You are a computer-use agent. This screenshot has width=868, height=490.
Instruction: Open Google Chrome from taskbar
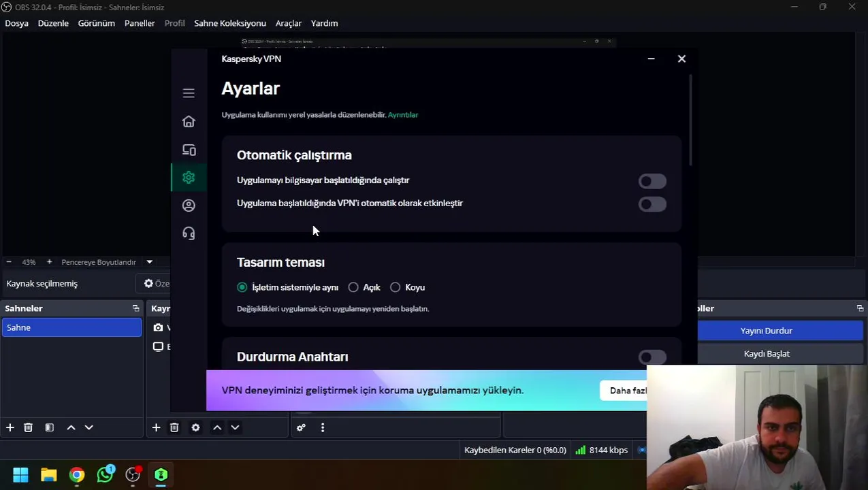(x=77, y=475)
